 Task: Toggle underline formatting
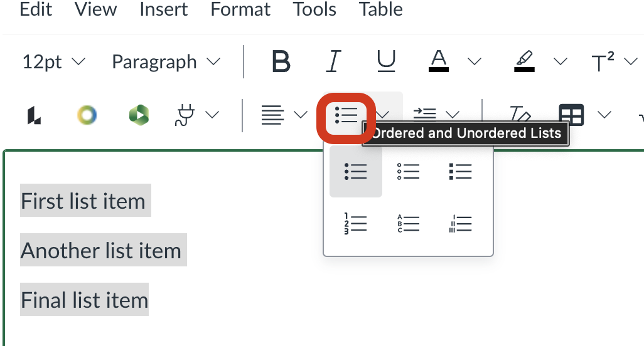point(385,61)
